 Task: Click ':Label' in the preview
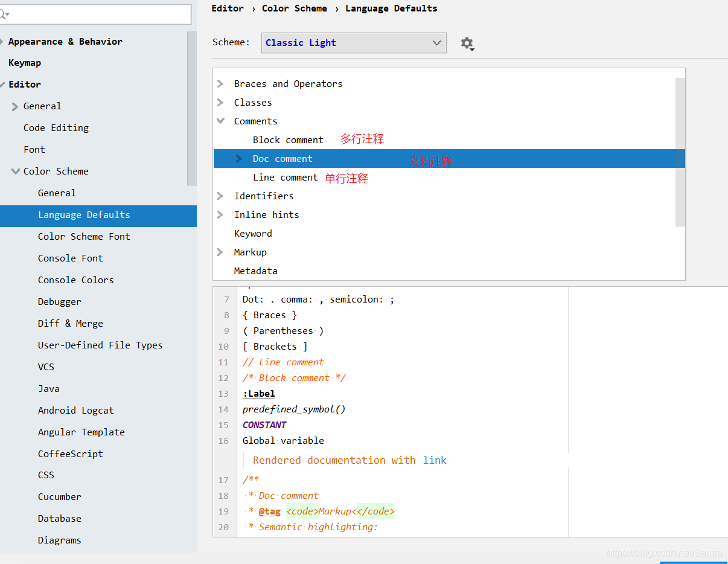pyautogui.click(x=259, y=394)
